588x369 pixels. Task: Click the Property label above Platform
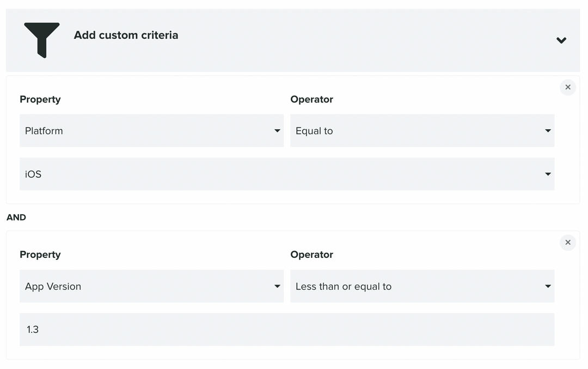pos(40,99)
